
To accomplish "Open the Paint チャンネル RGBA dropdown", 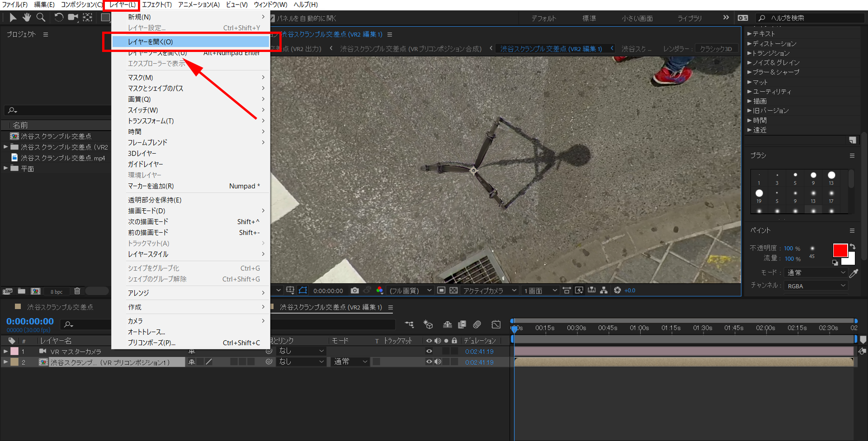I will click(x=816, y=286).
